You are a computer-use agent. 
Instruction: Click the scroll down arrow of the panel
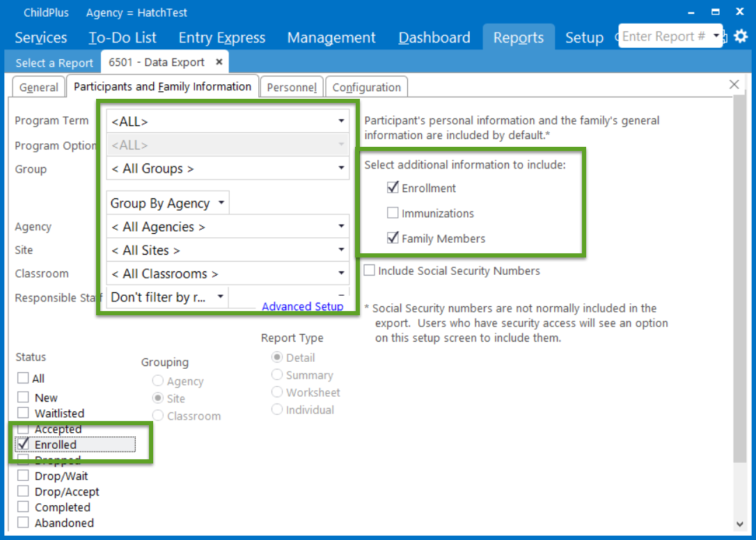coord(740,523)
